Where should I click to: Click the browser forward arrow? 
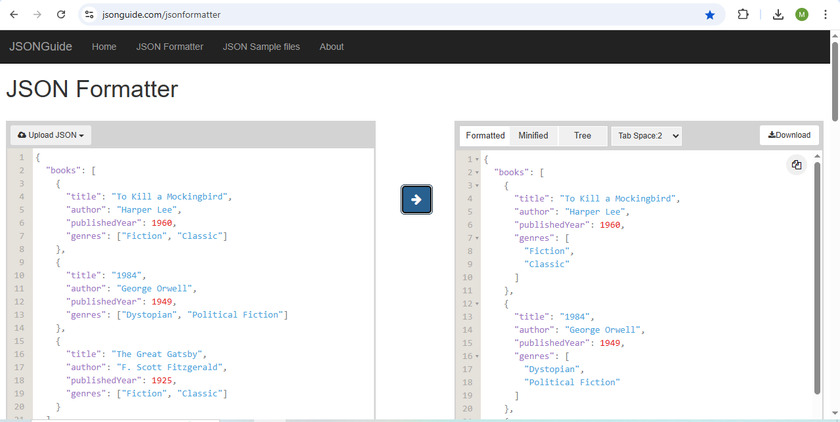click(x=37, y=15)
